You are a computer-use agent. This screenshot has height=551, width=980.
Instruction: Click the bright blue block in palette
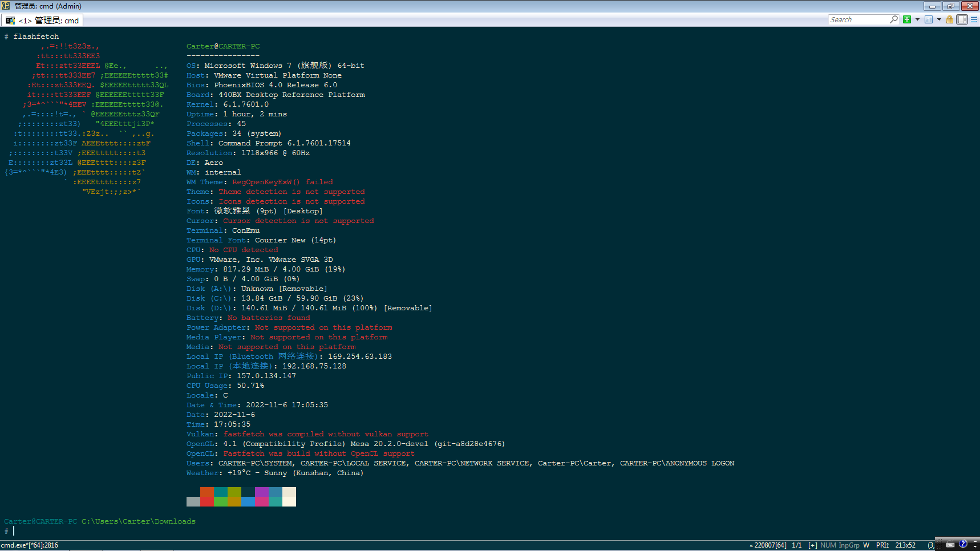pos(248,501)
